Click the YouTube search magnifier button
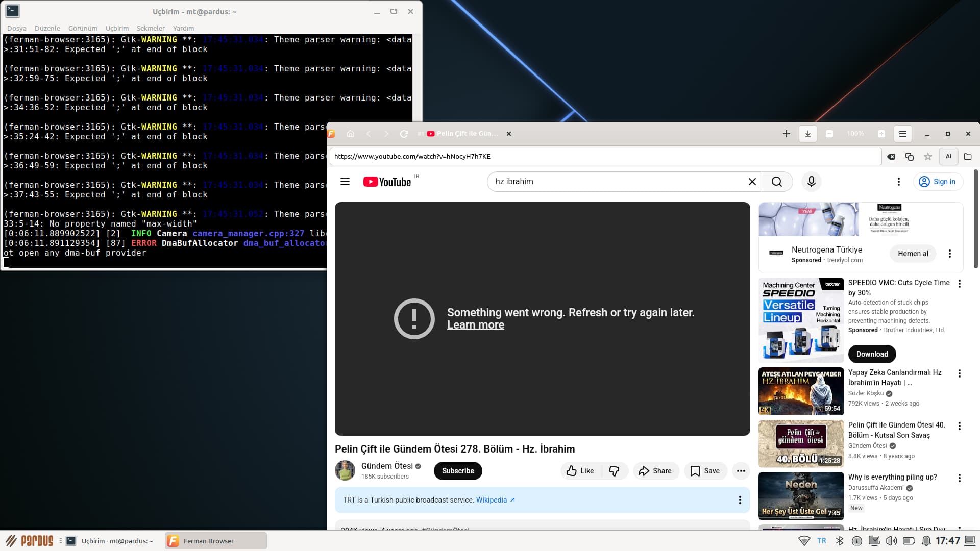 tap(776, 182)
